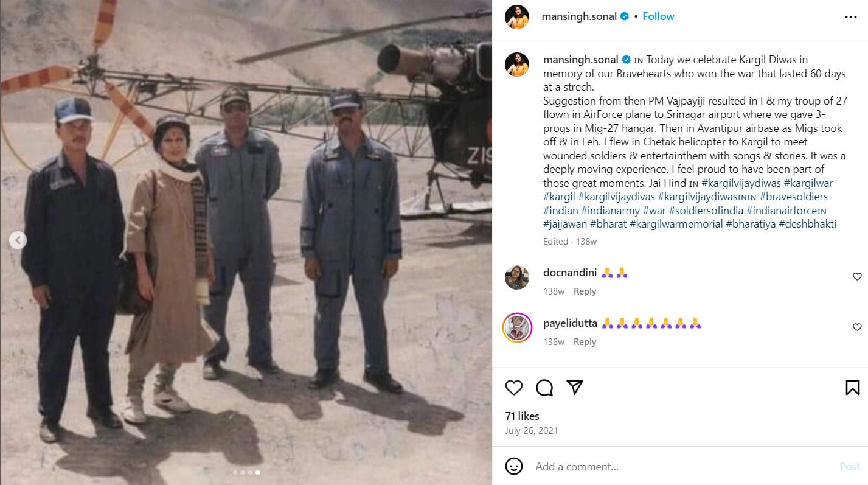
Task: Open the more options three-dot menu
Action: click(851, 17)
